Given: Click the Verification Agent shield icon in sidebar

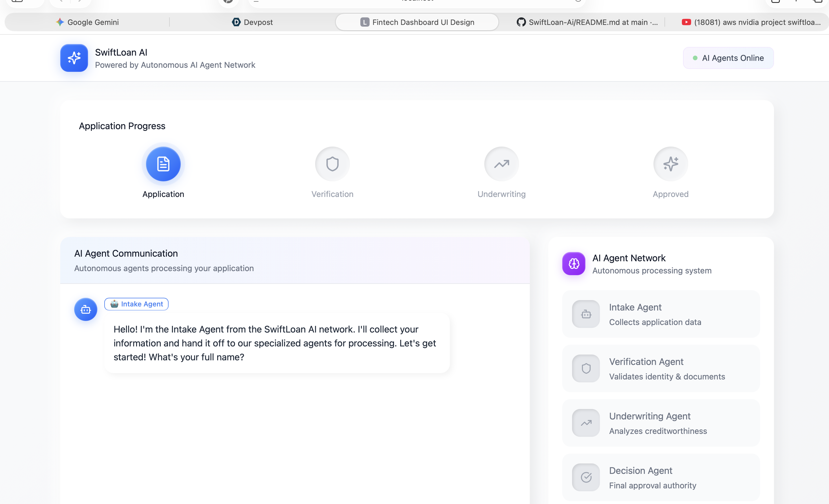Looking at the screenshot, I should coord(586,368).
